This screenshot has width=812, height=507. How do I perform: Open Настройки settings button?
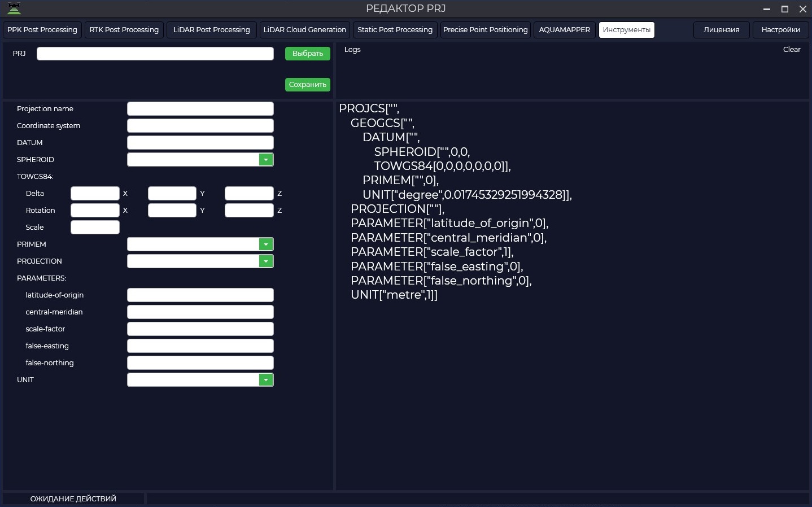[781, 30]
